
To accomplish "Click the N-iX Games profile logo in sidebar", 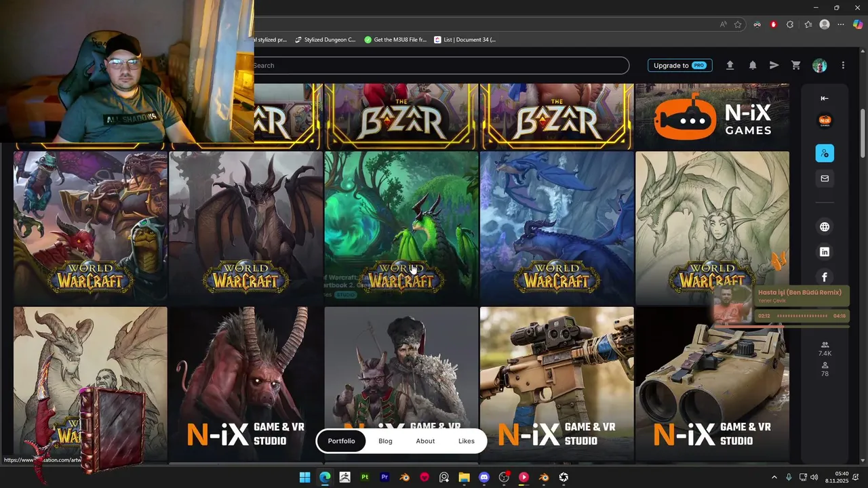I will (825, 121).
